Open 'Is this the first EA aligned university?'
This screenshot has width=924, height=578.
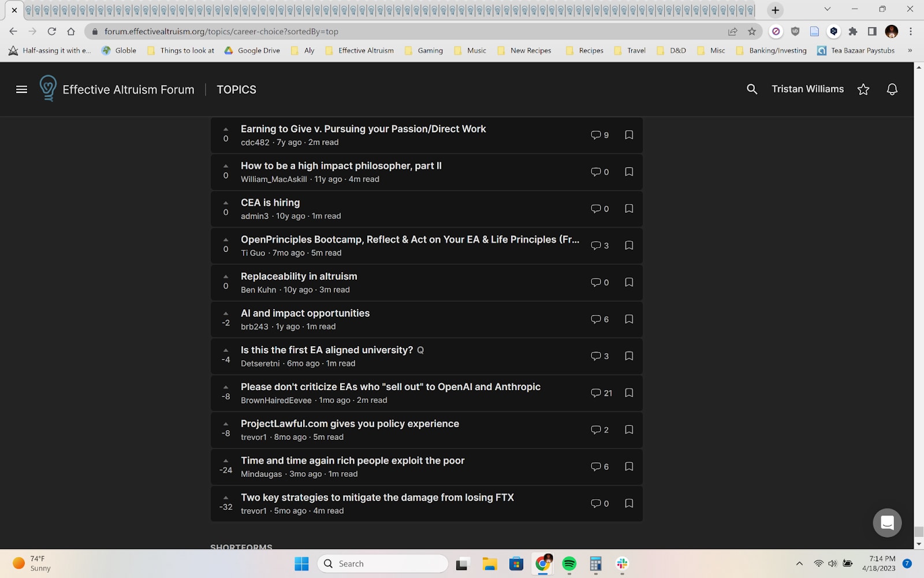(326, 350)
